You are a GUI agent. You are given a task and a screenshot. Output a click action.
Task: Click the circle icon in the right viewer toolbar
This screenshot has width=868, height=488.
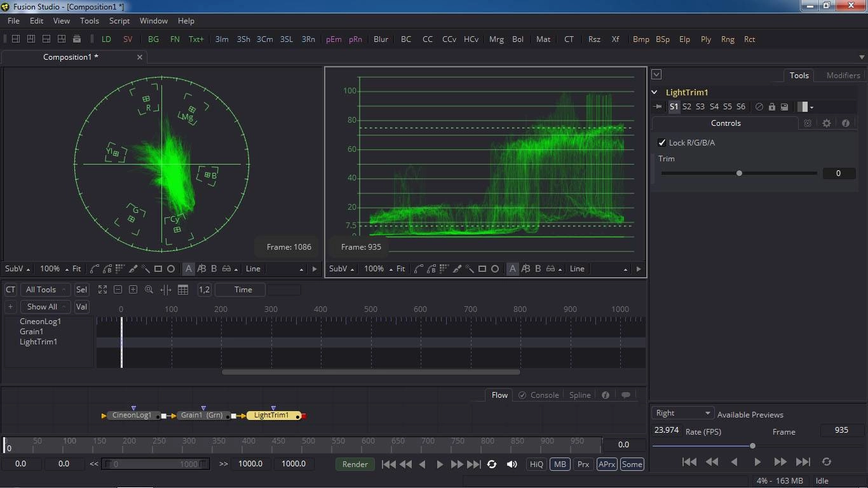pyautogui.click(x=495, y=269)
